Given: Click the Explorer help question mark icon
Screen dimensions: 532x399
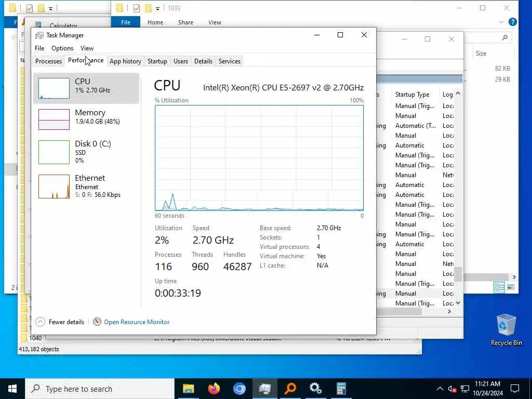Looking at the screenshot, I should coord(513,22).
